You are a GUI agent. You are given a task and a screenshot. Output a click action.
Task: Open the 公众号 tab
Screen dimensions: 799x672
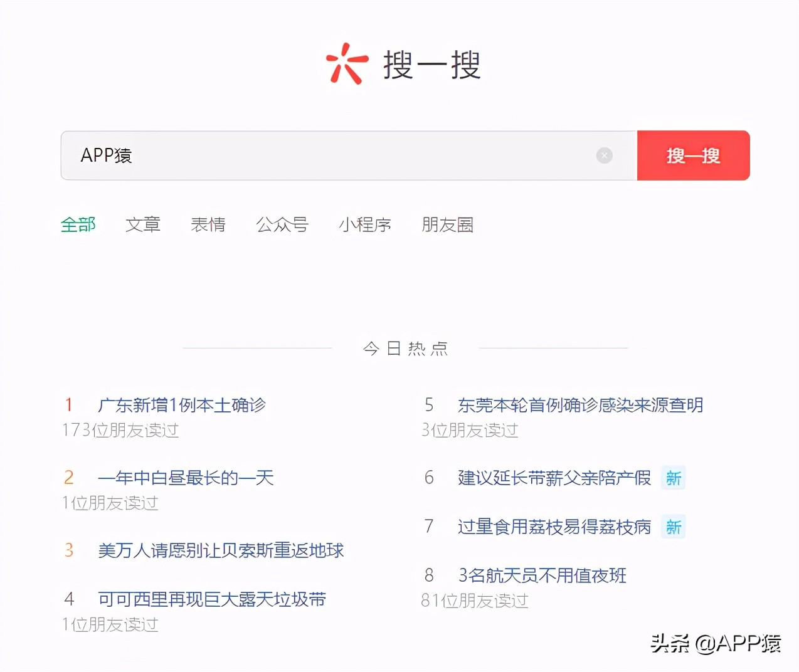pyautogui.click(x=282, y=225)
